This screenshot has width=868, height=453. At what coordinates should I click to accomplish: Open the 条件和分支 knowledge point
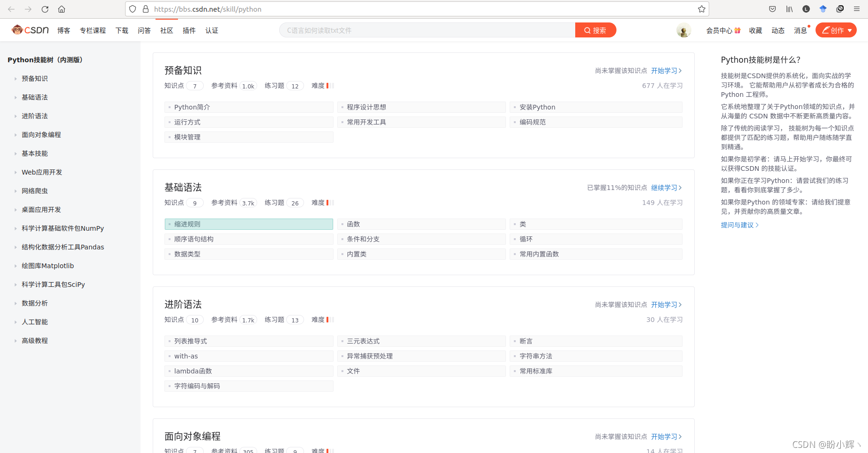(422, 239)
